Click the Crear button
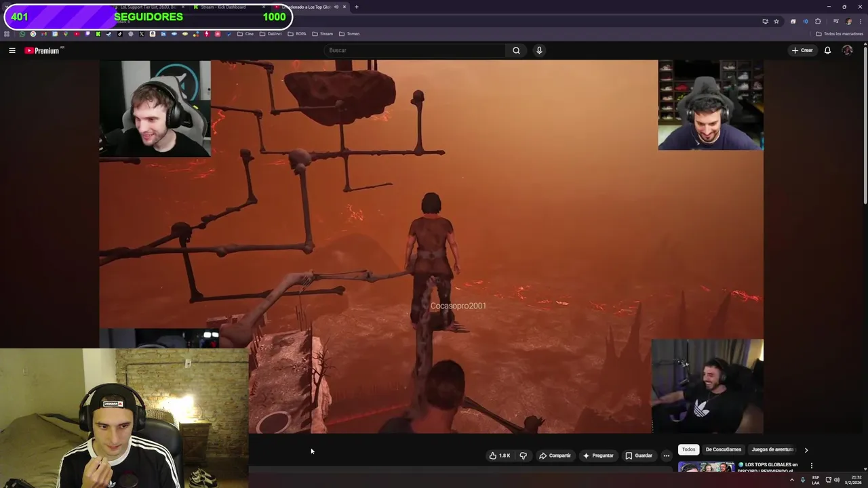This screenshot has height=488, width=868. click(x=802, y=50)
